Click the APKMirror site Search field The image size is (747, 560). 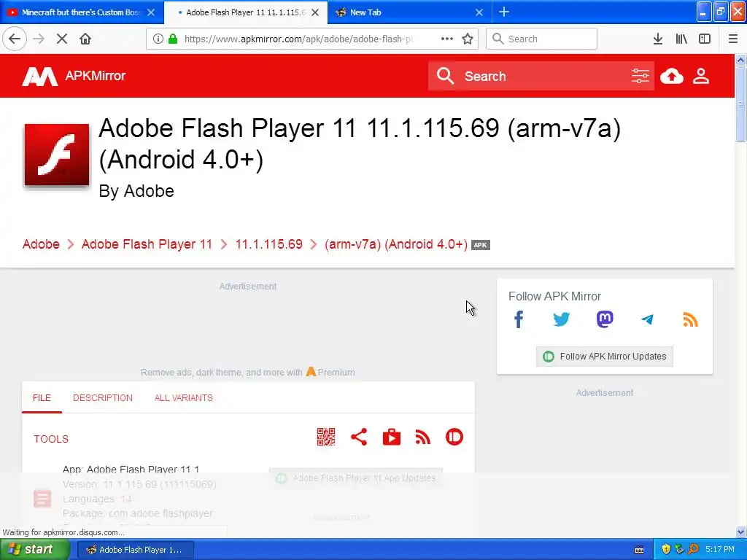[541, 76]
